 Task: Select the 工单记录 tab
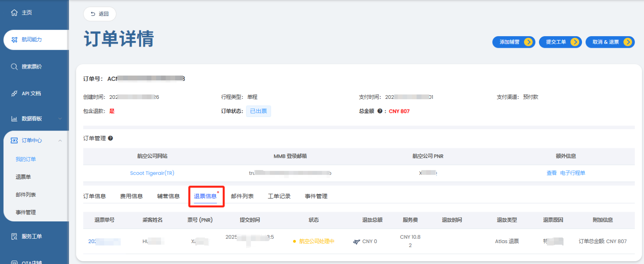tap(279, 196)
